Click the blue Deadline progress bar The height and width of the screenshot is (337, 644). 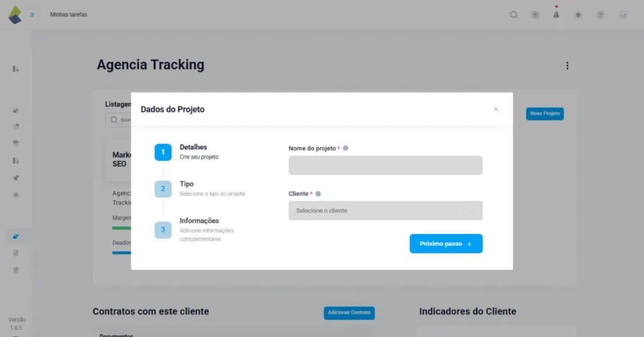click(x=121, y=253)
